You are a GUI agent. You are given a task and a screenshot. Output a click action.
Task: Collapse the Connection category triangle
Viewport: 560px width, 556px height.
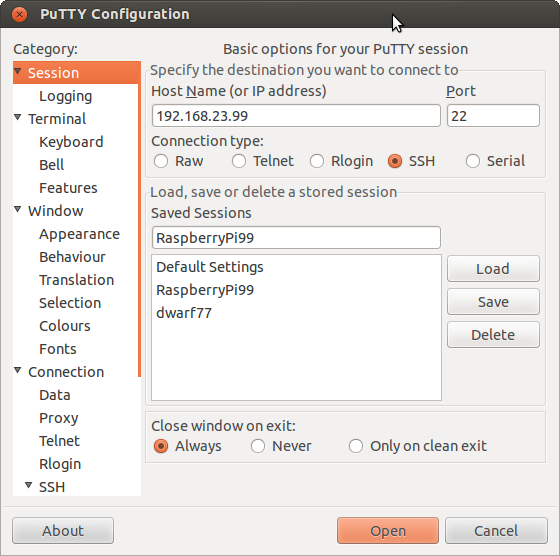(18, 370)
